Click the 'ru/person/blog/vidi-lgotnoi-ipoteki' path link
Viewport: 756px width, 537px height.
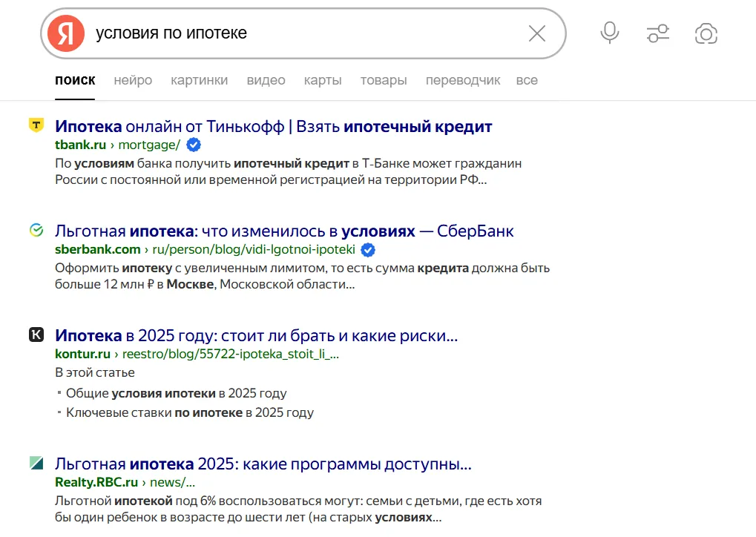tap(254, 249)
